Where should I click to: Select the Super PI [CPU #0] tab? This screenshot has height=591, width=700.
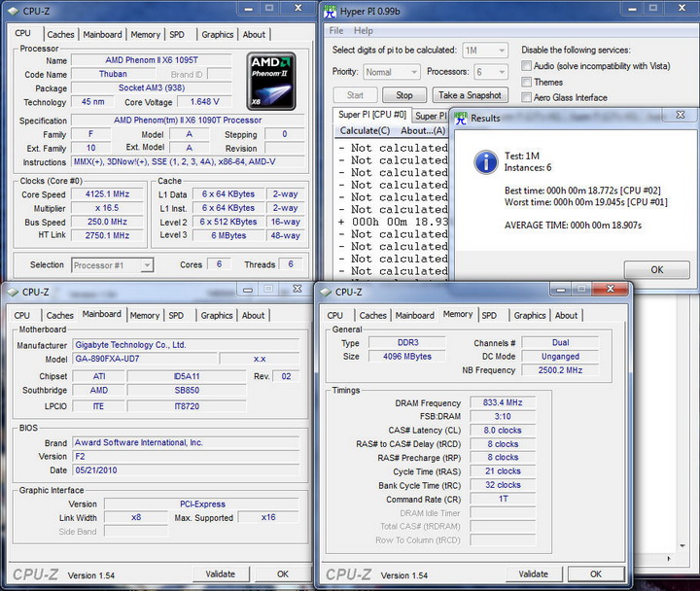[x=371, y=115]
